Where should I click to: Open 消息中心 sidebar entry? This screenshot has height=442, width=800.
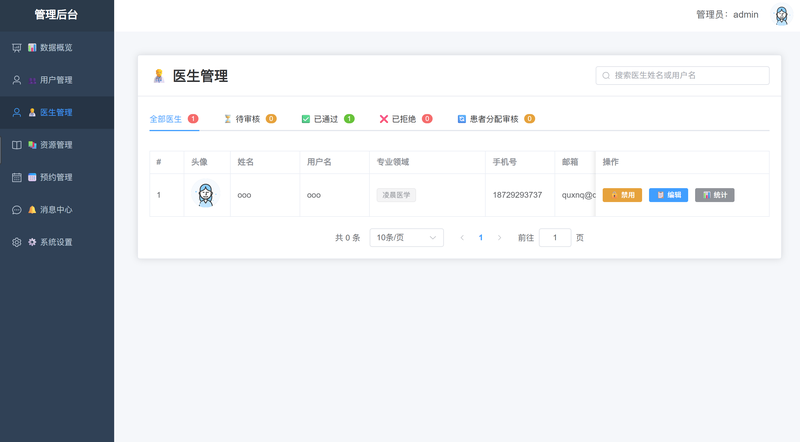tap(57, 210)
